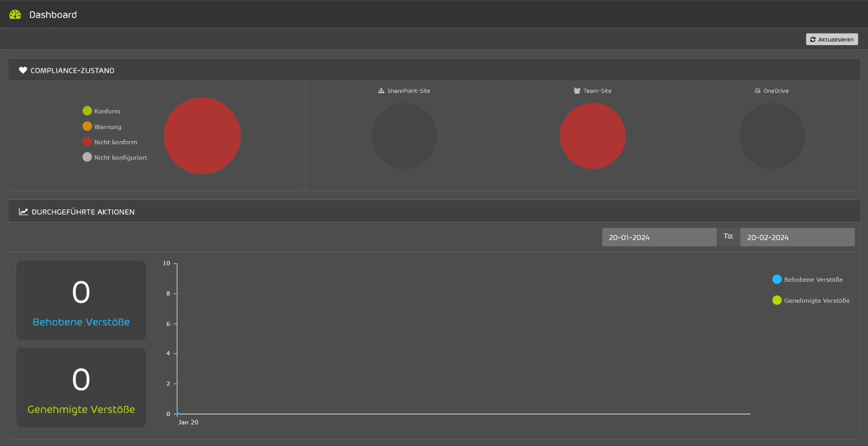The image size is (868, 446).
Task: Click the large red overall compliance pie
Action: click(x=202, y=136)
